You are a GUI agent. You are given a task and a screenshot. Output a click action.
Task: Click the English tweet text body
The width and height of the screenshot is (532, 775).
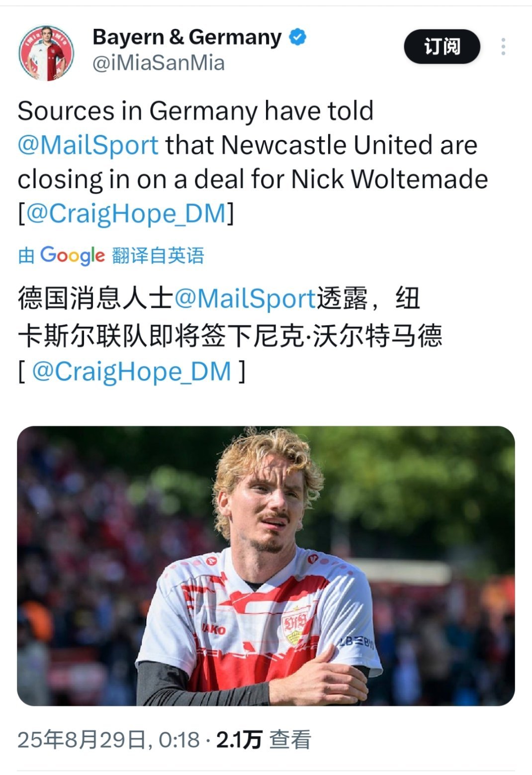(x=253, y=162)
